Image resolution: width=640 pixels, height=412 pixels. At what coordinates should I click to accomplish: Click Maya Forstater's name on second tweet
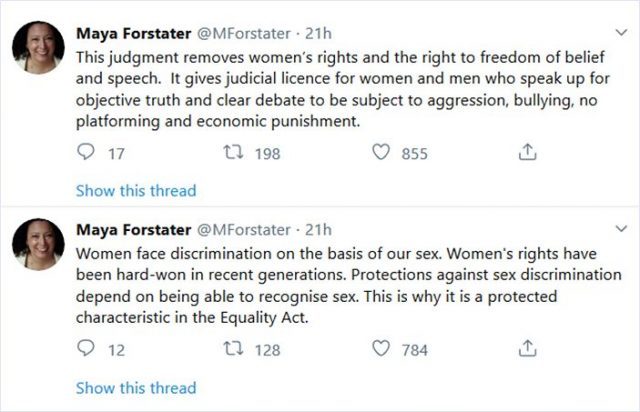132,231
